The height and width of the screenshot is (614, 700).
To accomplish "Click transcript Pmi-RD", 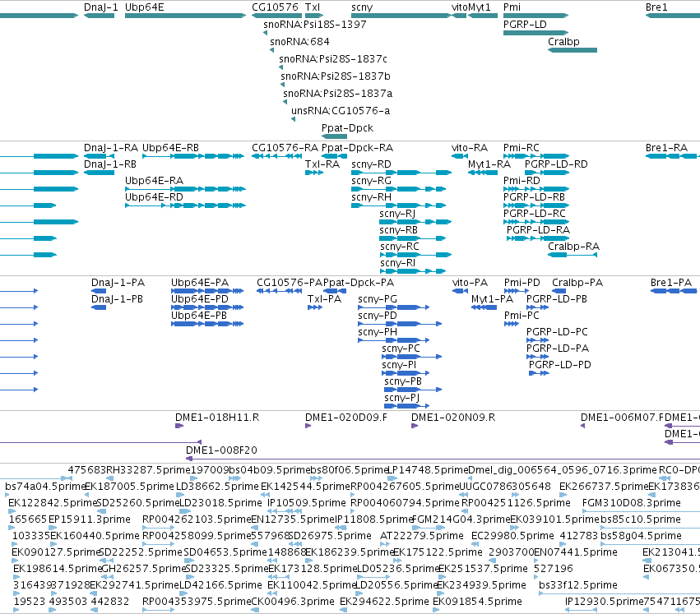I will click(522, 181).
